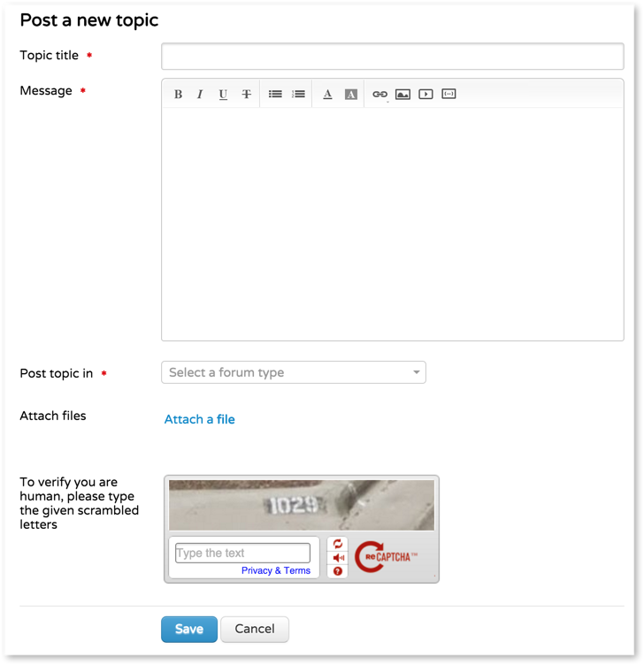Click the reCAPTCHA logo

[386, 557]
